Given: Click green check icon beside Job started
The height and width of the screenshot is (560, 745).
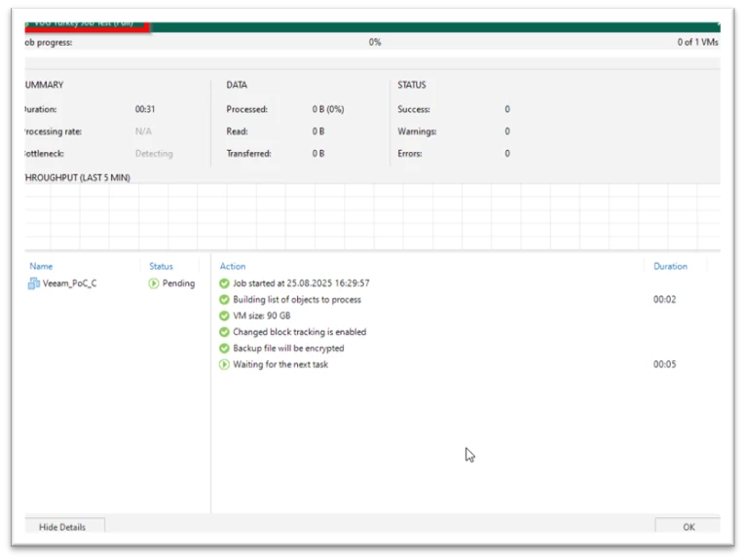Looking at the screenshot, I should click(x=224, y=283).
